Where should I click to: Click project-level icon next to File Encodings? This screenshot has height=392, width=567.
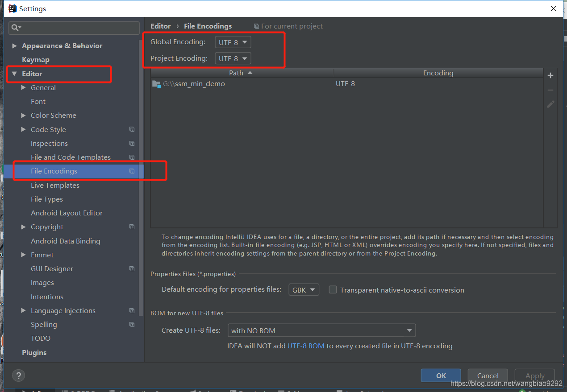(x=132, y=171)
